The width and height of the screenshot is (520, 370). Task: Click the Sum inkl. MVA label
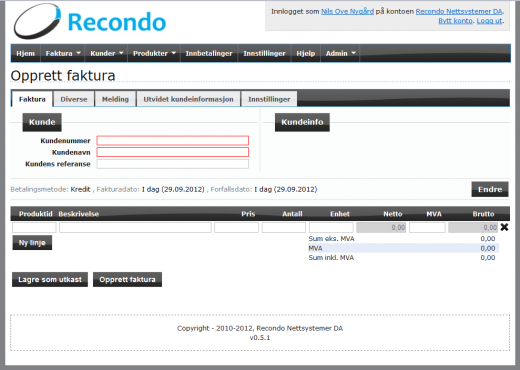[331, 258]
